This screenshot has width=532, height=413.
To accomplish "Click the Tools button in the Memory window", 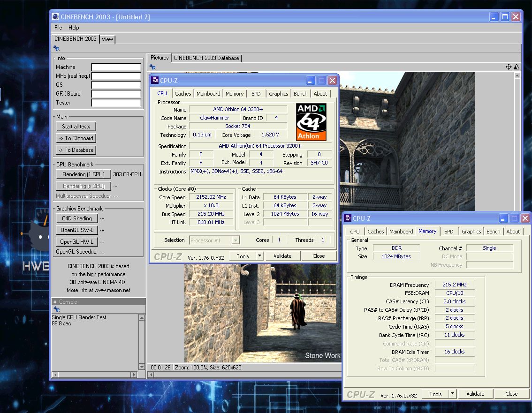I will 435,394.
